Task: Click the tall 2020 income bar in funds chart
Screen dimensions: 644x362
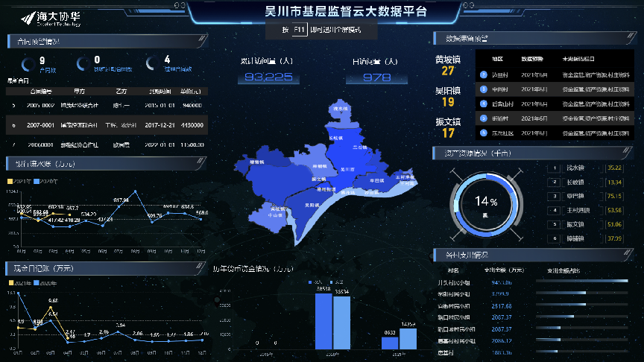Action: [323, 321]
